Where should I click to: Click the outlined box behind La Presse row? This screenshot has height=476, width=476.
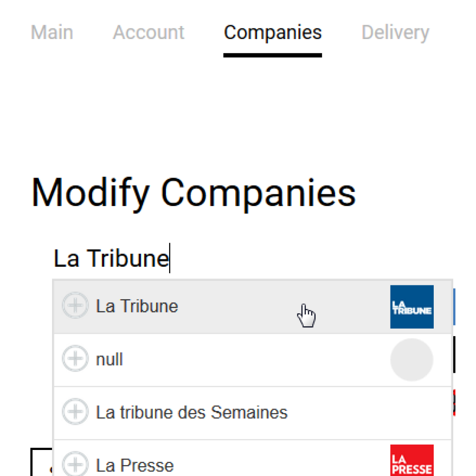(x=41, y=462)
